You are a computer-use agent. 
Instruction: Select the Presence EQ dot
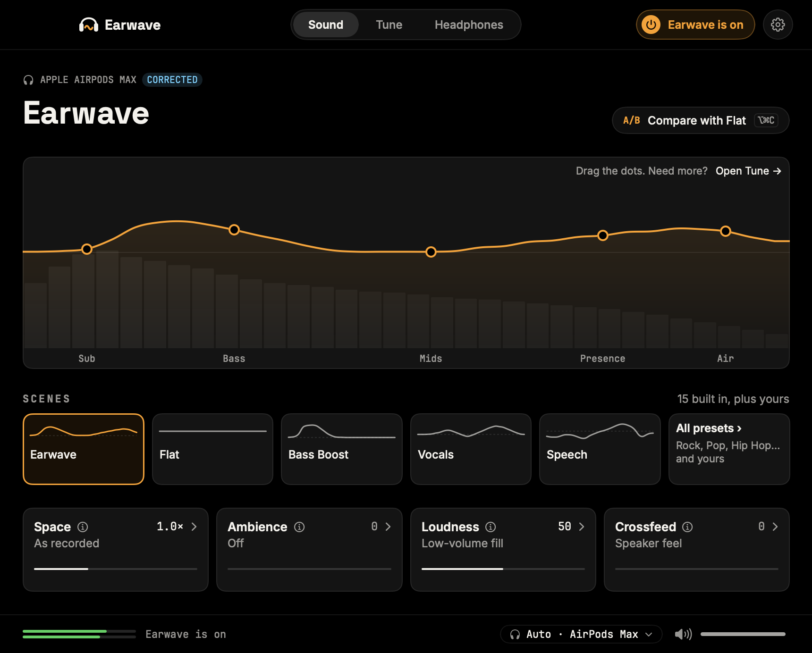[603, 235]
